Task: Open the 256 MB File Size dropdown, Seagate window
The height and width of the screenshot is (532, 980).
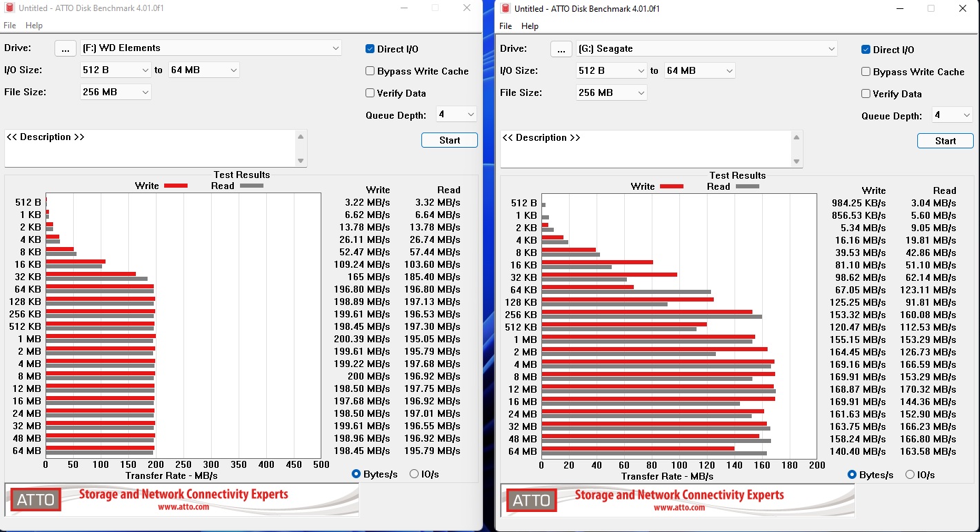Action: [x=611, y=93]
